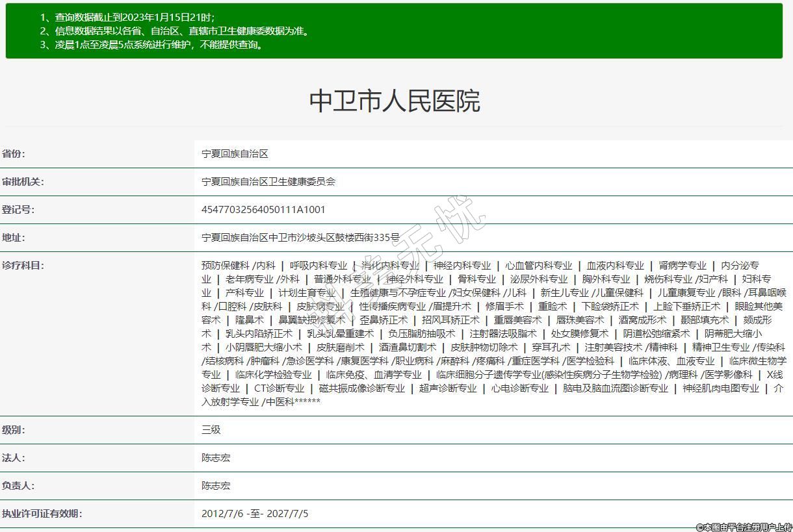Click 预防保健科 in the departments list
The width and height of the screenshot is (793, 532).
pyautogui.click(x=225, y=265)
